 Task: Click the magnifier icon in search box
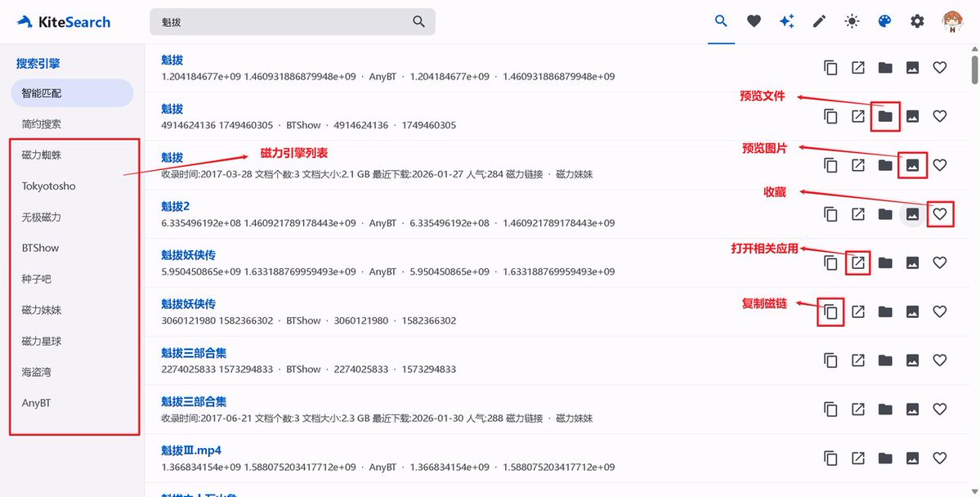coord(418,22)
